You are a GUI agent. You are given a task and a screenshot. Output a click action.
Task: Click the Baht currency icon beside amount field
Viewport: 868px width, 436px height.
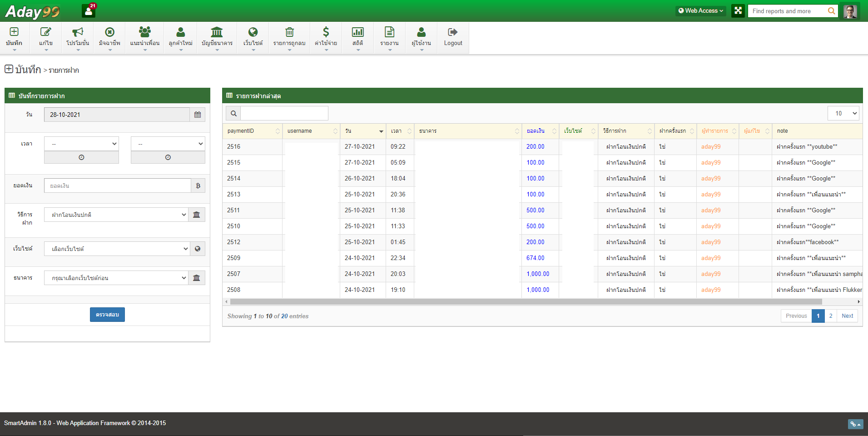pyautogui.click(x=198, y=185)
